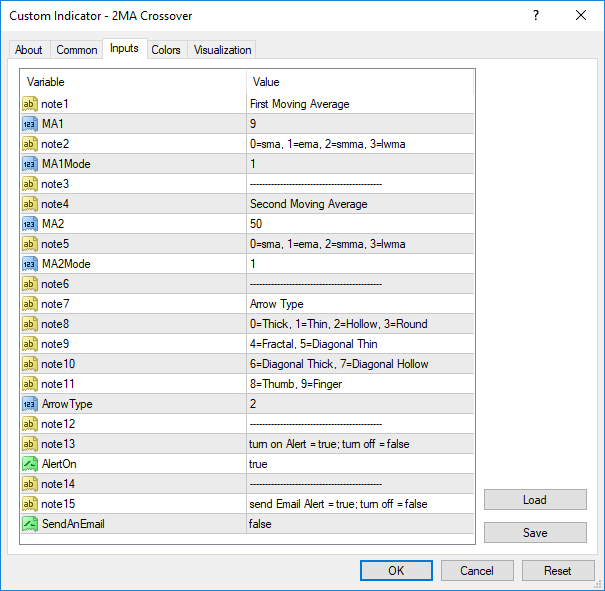Select the AlertOn variable name
605x591 pixels.
click(59, 464)
